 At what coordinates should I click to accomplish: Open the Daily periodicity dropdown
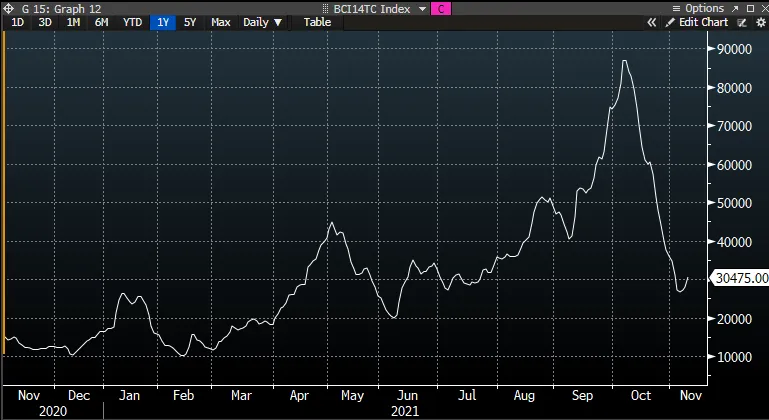click(262, 22)
